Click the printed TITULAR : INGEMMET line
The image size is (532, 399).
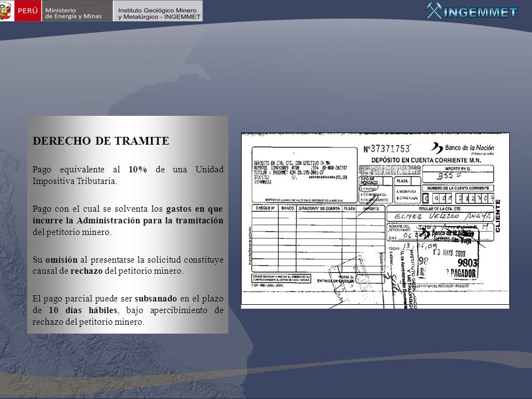289,172
